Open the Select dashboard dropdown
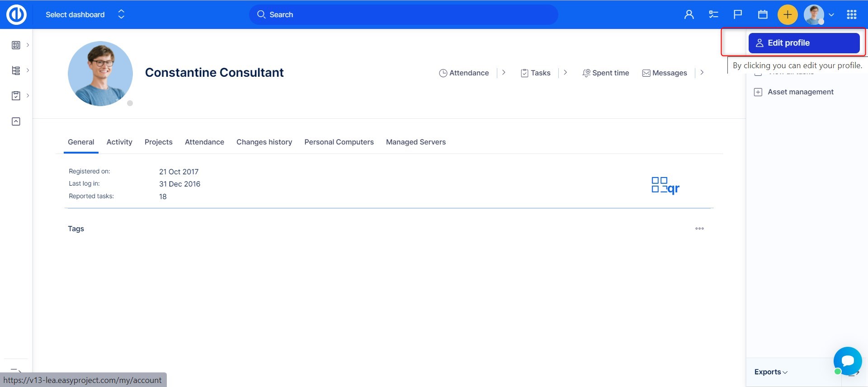This screenshot has height=387, width=868. click(x=85, y=14)
